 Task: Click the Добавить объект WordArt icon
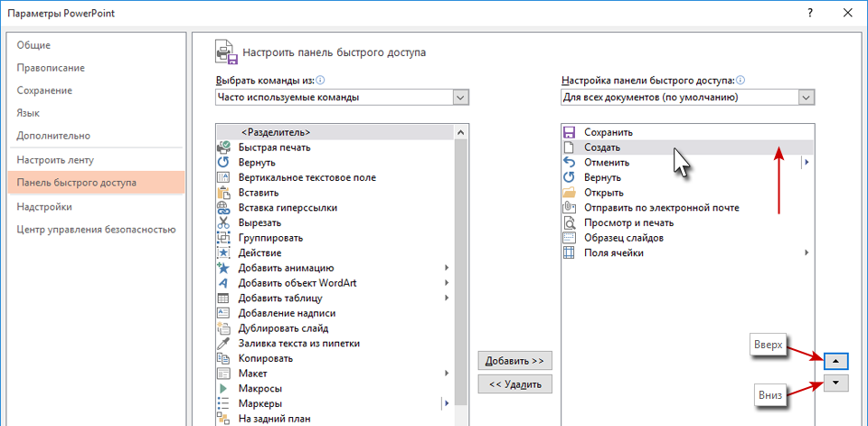[x=223, y=283]
